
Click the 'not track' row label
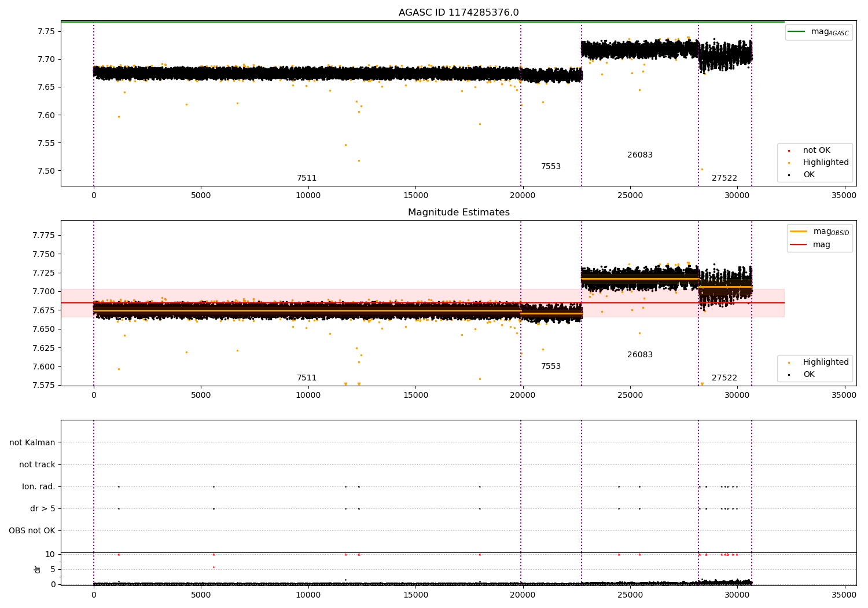[x=37, y=464]
